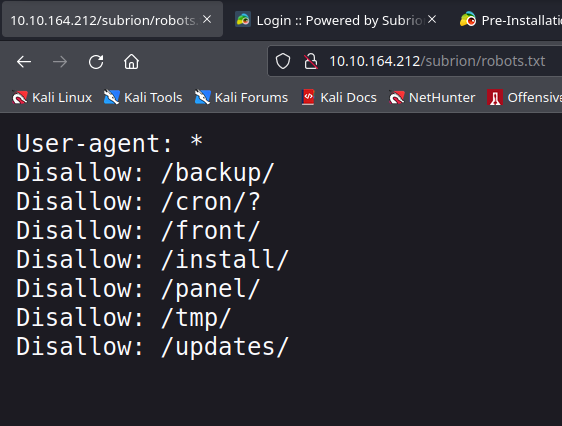Select the robots.txt tab
Image resolution: width=562 pixels, height=426 pixels.
click(104, 20)
